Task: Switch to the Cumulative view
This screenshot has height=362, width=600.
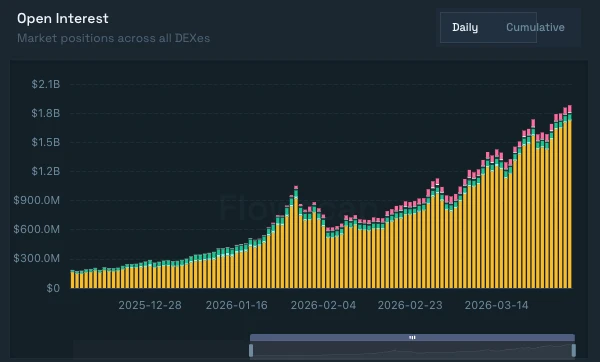Action: [535, 28]
